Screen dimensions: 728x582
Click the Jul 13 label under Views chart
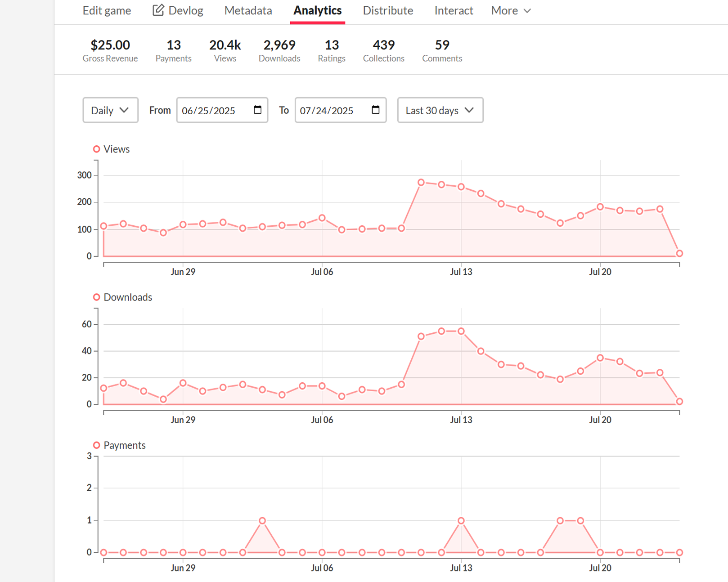(x=461, y=272)
